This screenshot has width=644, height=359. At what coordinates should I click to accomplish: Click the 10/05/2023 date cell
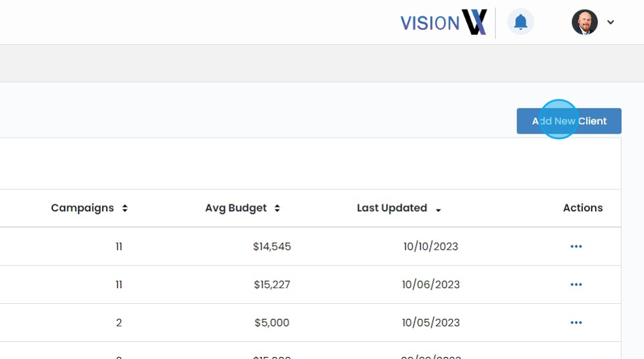pyautogui.click(x=430, y=323)
